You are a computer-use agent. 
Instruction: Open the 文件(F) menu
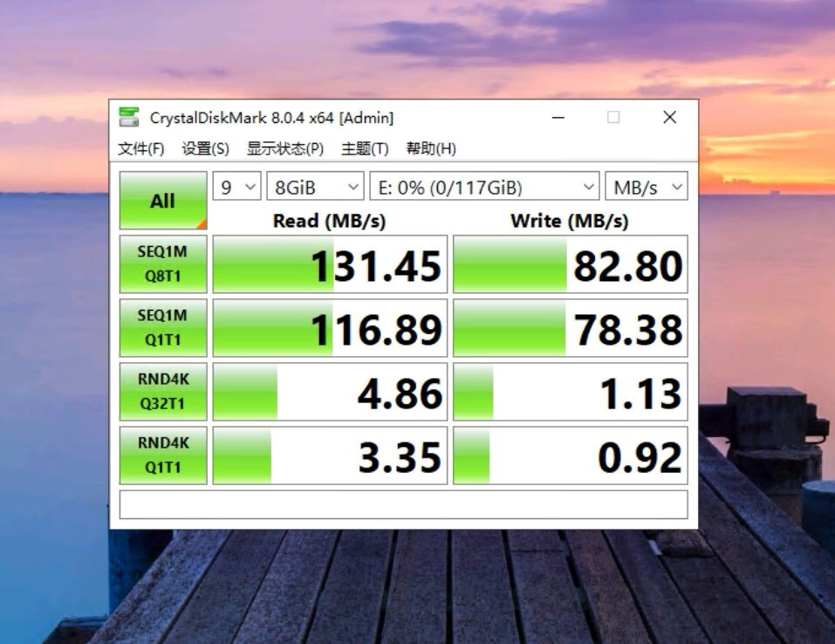point(141,148)
